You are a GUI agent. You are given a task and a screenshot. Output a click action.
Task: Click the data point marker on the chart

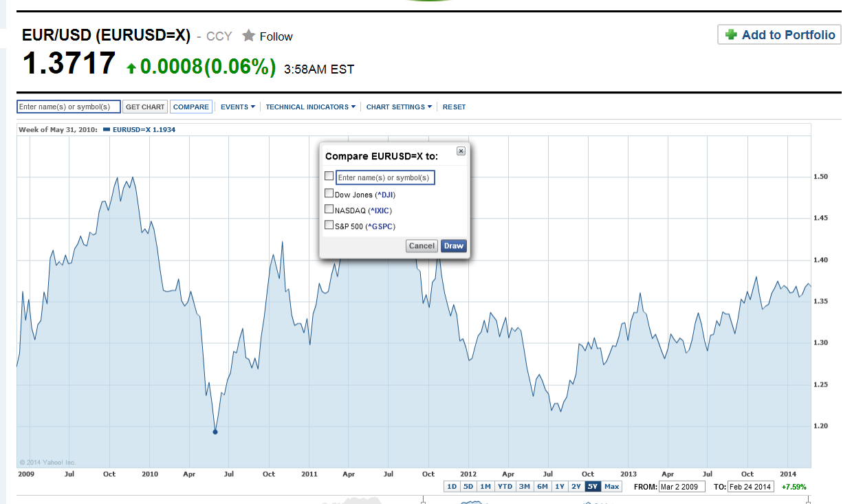pos(215,432)
